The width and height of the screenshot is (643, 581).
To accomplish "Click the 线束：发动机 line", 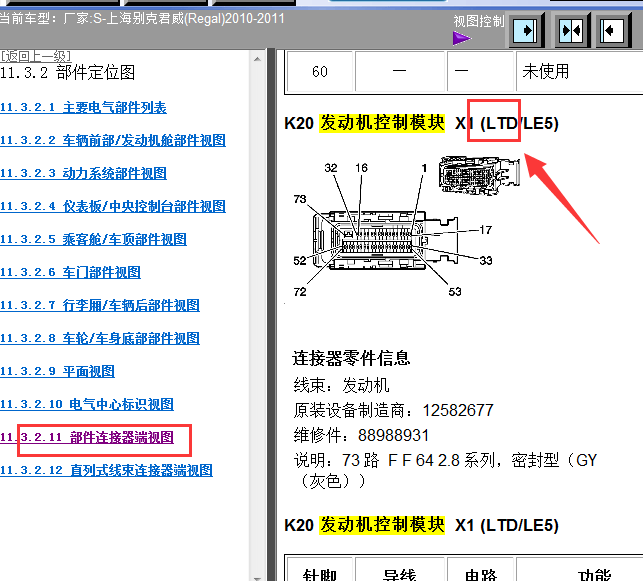I will tap(341, 385).
